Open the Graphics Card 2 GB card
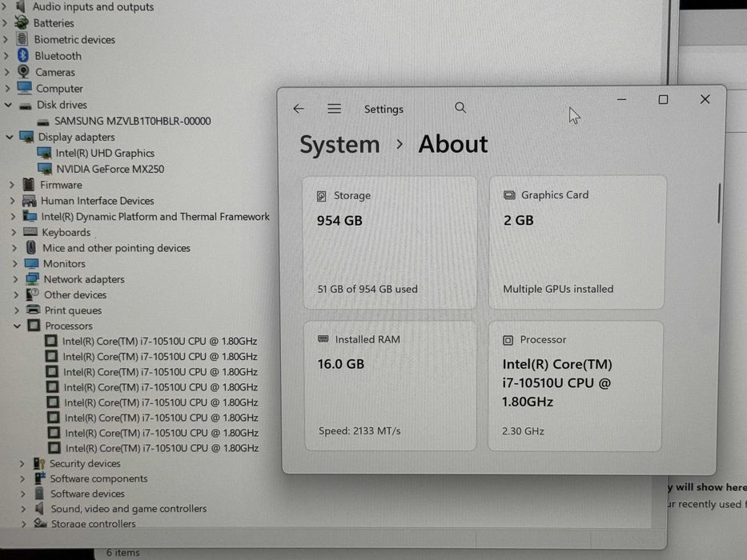The width and height of the screenshot is (747, 560). coord(577,242)
